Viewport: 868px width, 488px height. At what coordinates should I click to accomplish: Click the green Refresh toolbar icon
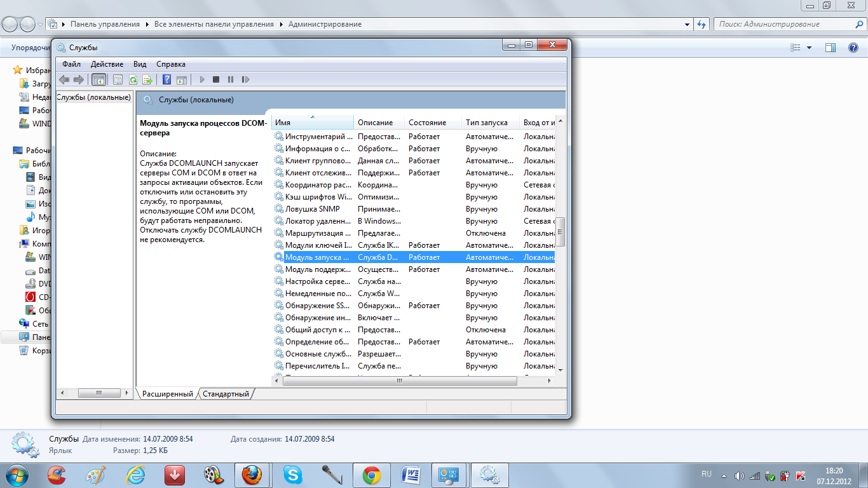tap(133, 79)
